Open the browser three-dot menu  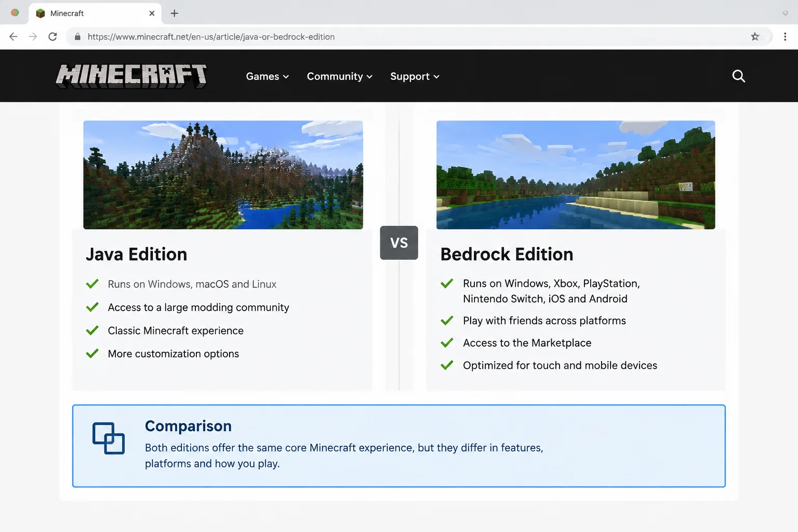pyautogui.click(x=785, y=36)
